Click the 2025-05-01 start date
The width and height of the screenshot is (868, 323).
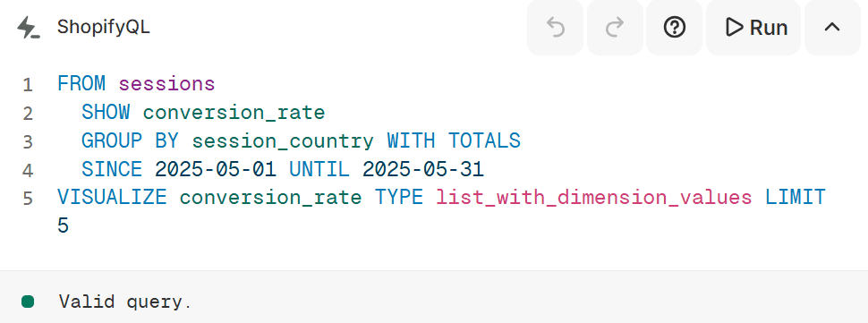[x=216, y=169]
